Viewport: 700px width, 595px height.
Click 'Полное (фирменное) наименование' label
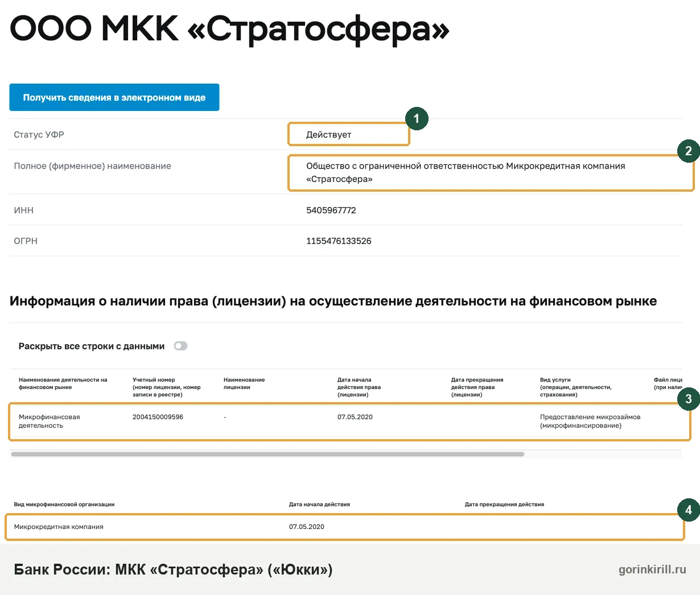coord(92,166)
